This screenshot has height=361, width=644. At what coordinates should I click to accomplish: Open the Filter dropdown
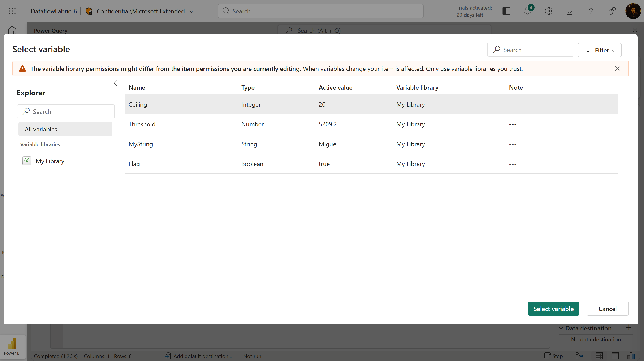point(600,50)
